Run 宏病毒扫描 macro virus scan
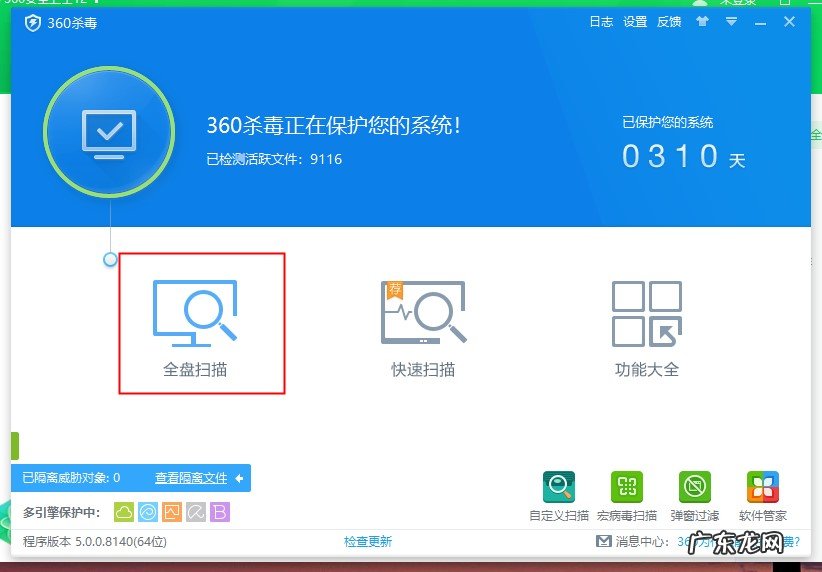The image size is (822, 572). [x=626, y=496]
